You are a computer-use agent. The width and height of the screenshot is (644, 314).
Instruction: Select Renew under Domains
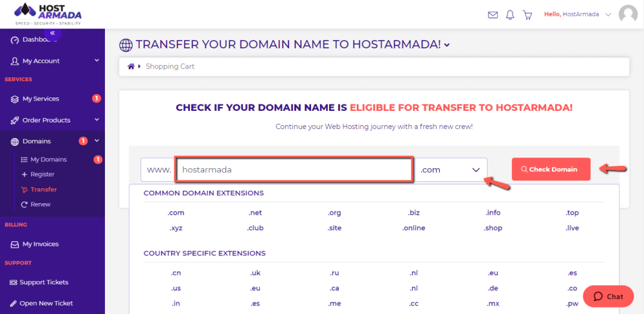point(41,204)
